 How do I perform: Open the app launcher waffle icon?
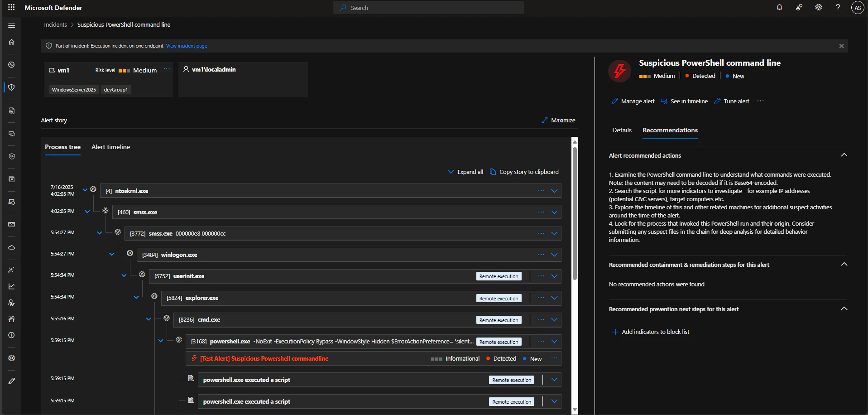[11, 7]
